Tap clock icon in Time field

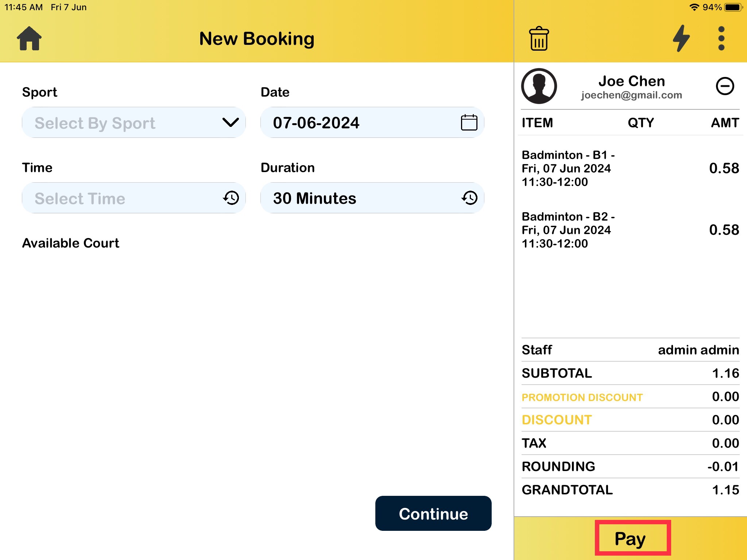click(231, 198)
